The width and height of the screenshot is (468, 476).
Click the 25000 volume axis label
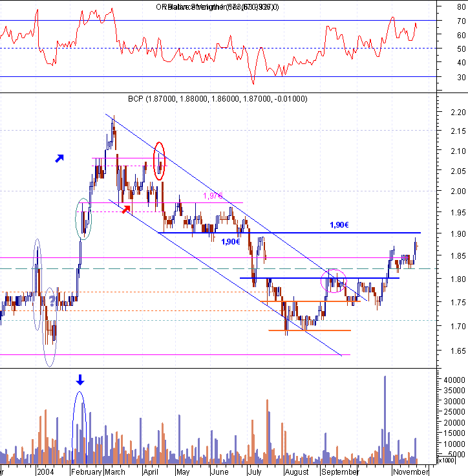pos(454,411)
